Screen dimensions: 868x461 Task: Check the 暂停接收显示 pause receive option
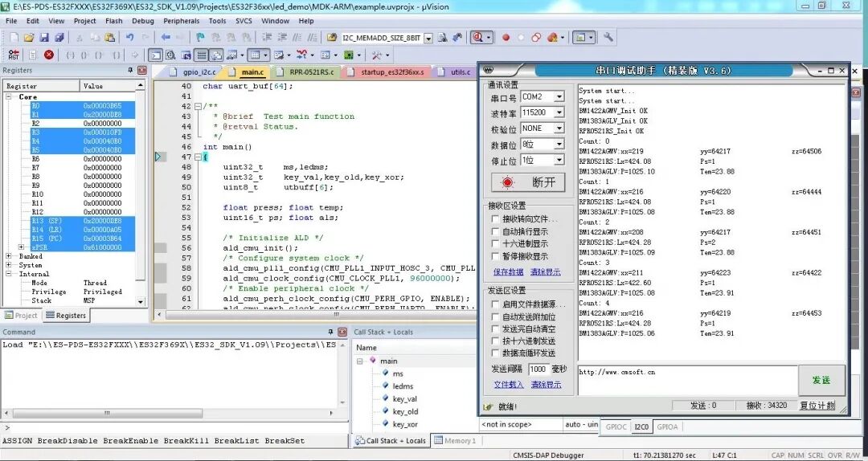pyautogui.click(x=496, y=257)
